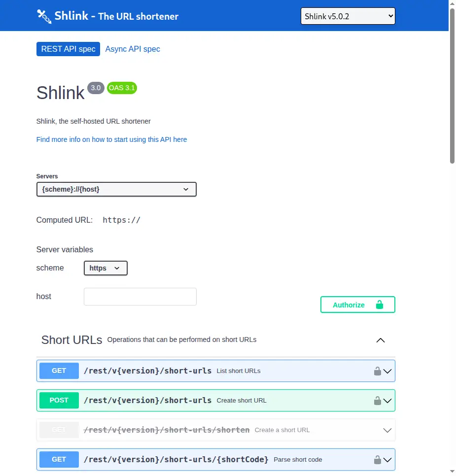Click the green POST badge
This screenshot has width=456, height=476.
[59, 400]
